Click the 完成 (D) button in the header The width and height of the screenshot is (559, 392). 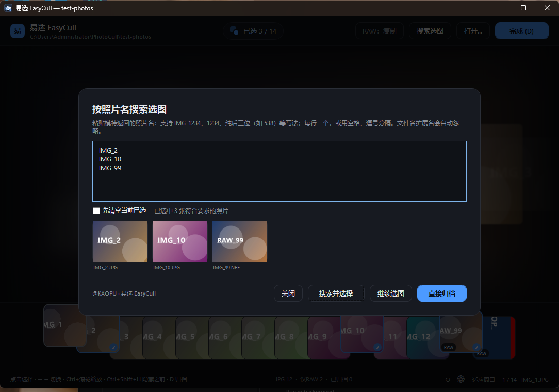click(x=521, y=31)
